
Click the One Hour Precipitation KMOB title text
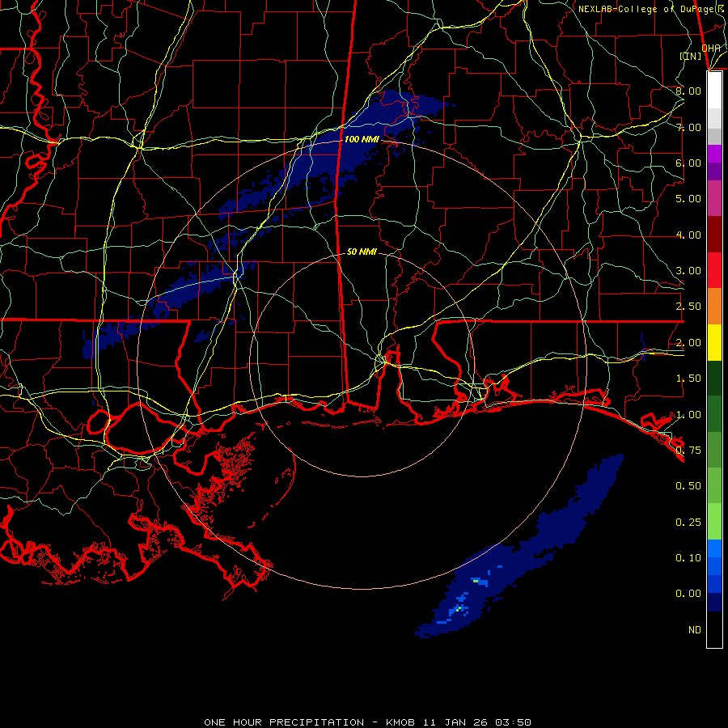tap(367, 722)
